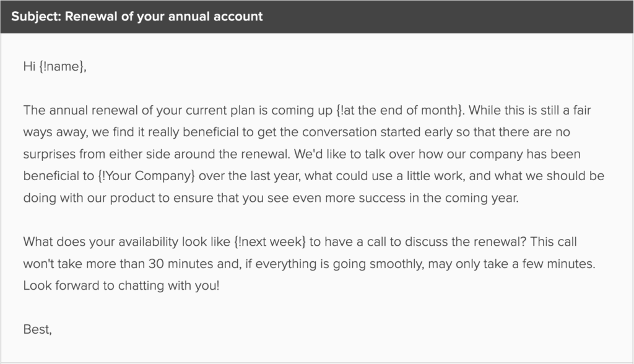Viewport: 634px width, 364px height.
Task: Click the {!name} placeholder in greeting
Action: [61, 67]
